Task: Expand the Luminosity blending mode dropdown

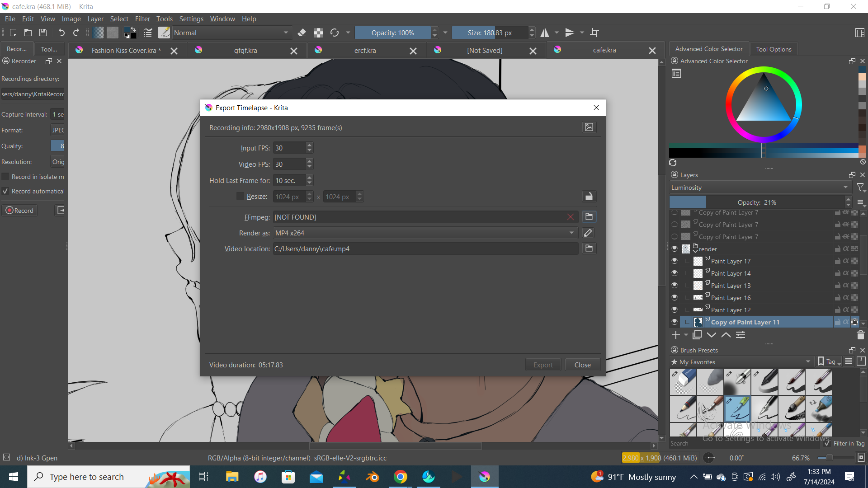Action: [x=759, y=188]
